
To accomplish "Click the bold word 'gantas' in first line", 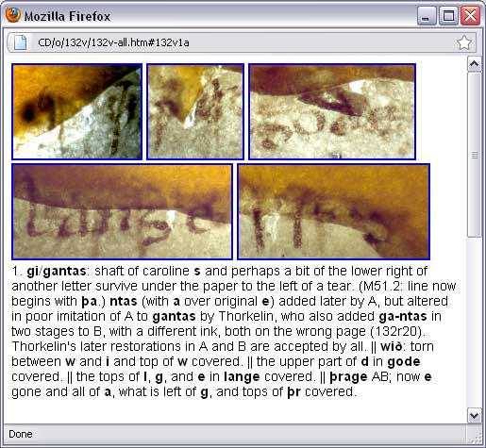I will (x=64, y=272).
